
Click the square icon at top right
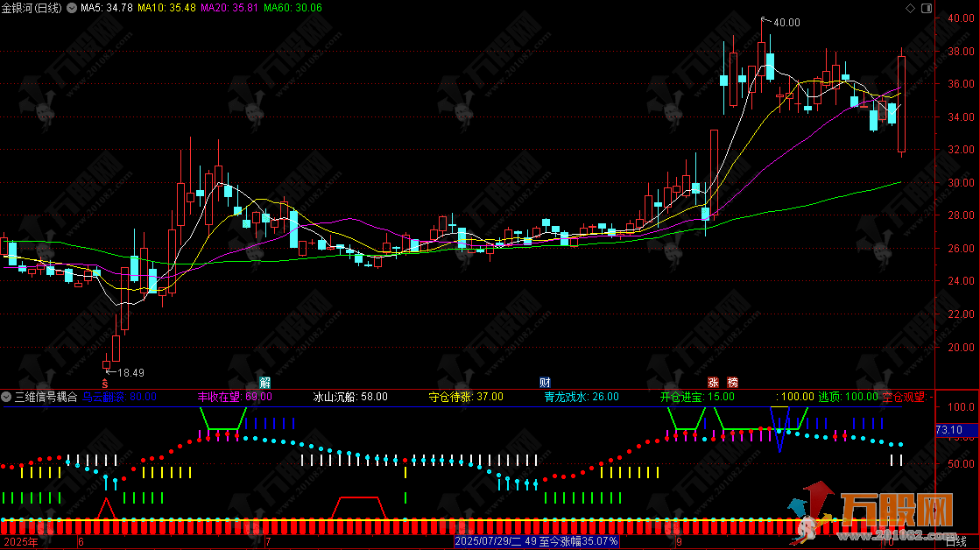point(927,8)
